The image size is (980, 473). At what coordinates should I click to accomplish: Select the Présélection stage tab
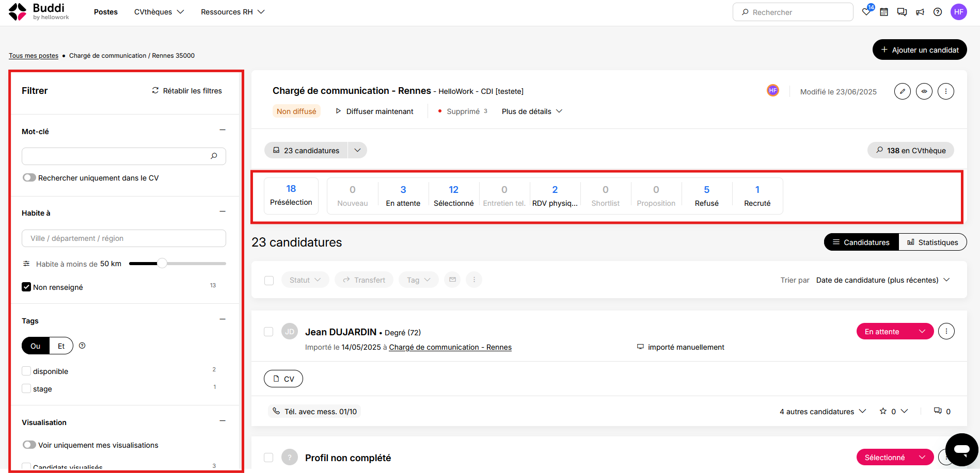click(x=291, y=195)
